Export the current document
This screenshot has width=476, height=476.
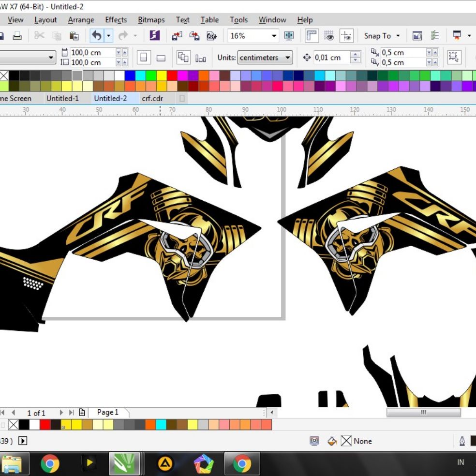point(194,35)
